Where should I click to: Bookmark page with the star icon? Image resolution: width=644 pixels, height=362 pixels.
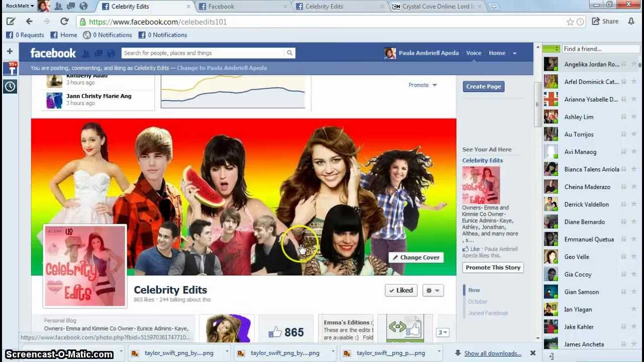(x=570, y=22)
